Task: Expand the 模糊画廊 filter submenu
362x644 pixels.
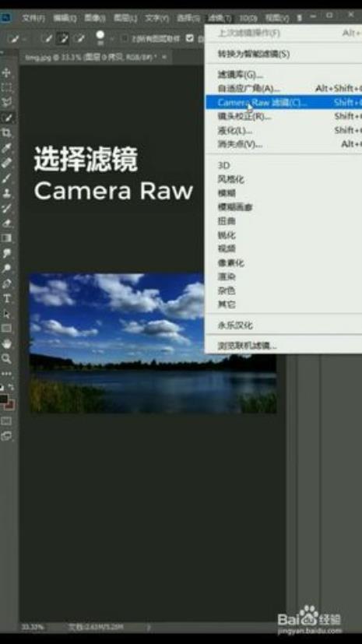Action: (x=283, y=207)
